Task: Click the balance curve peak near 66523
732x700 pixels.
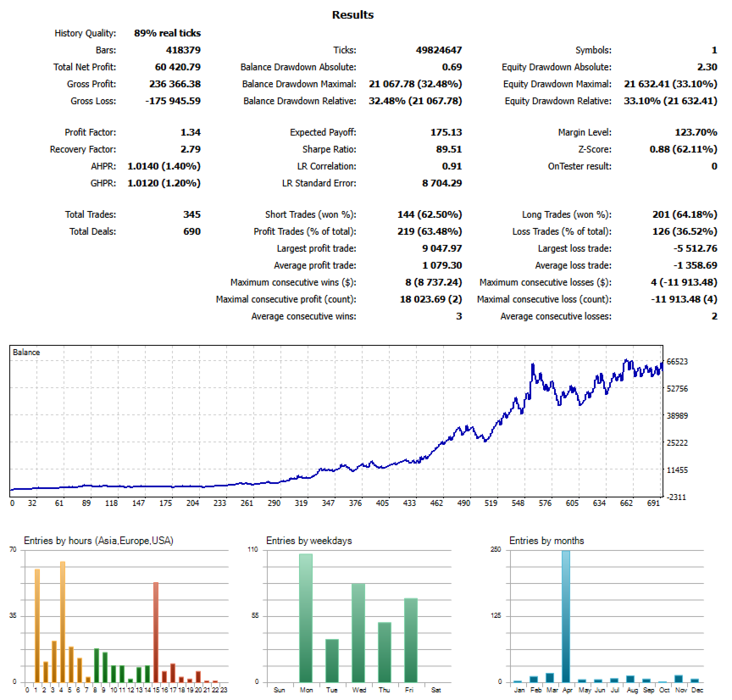Action: 626,360
